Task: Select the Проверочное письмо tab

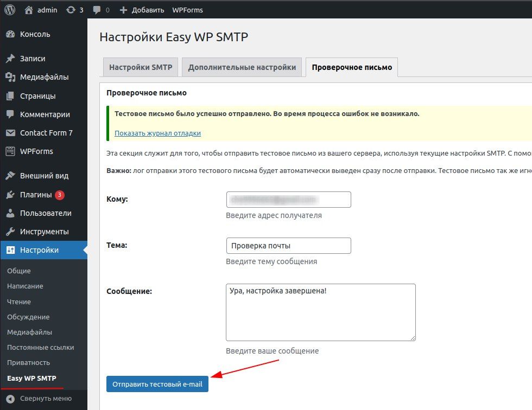Action: point(352,67)
